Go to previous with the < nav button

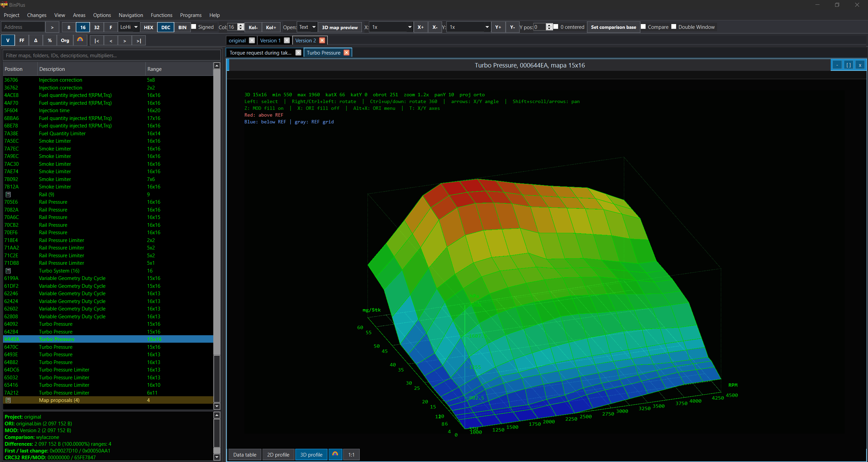click(111, 40)
